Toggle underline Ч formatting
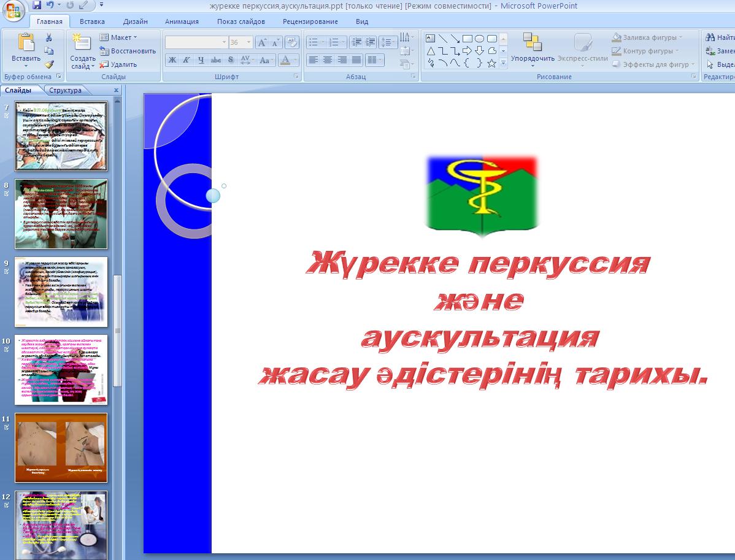The width and height of the screenshot is (735, 560). (x=201, y=60)
